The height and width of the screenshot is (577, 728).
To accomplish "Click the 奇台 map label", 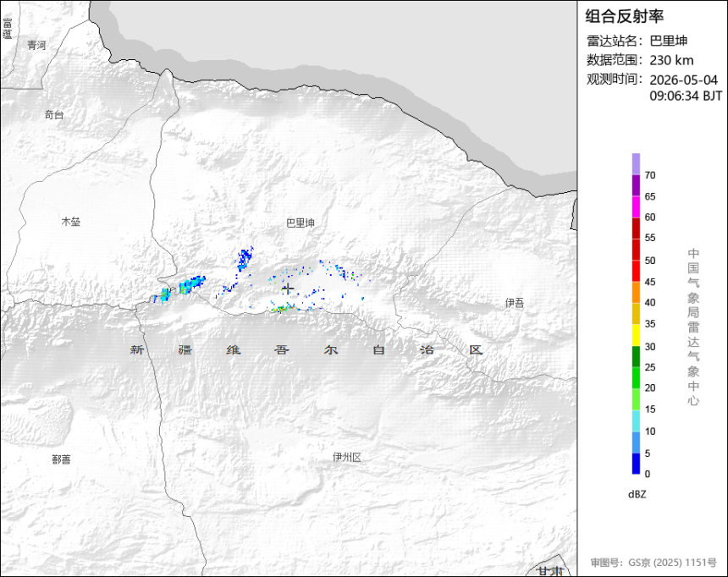I will (54, 115).
